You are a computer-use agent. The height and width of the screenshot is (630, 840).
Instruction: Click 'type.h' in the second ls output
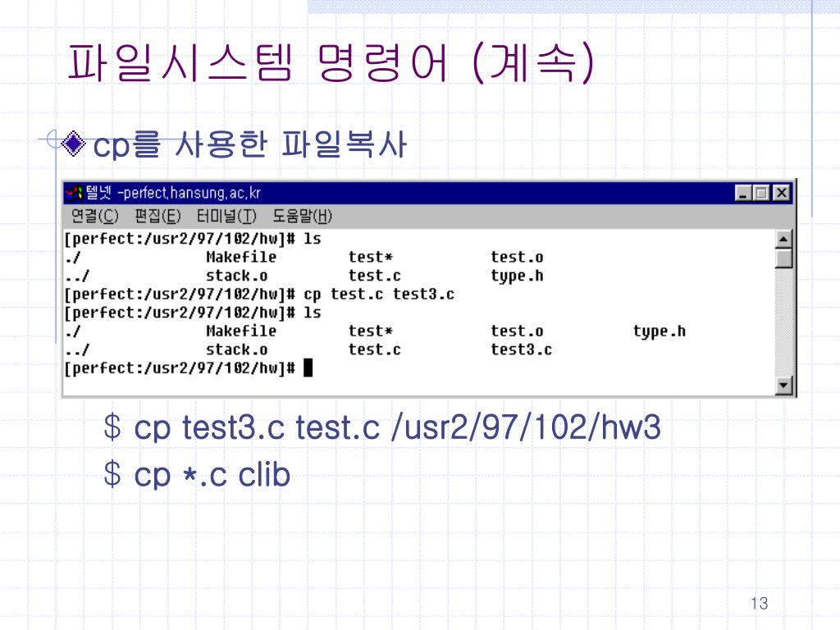click(x=660, y=331)
